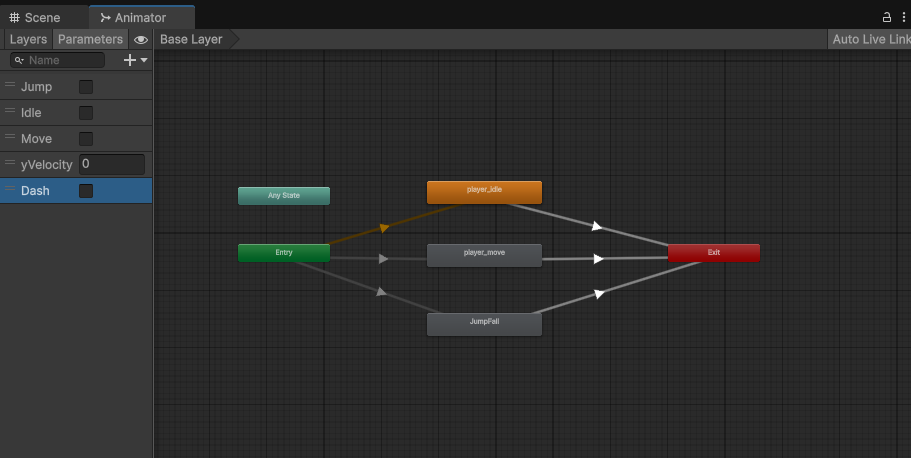Switch to the Scene tab

click(35, 17)
